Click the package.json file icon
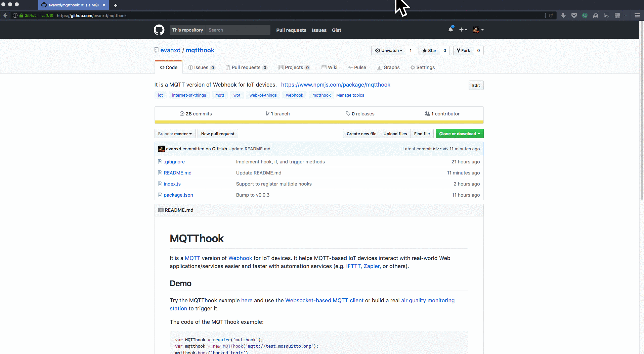The width and height of the screenshot is (644, 354). click(160, 195)
